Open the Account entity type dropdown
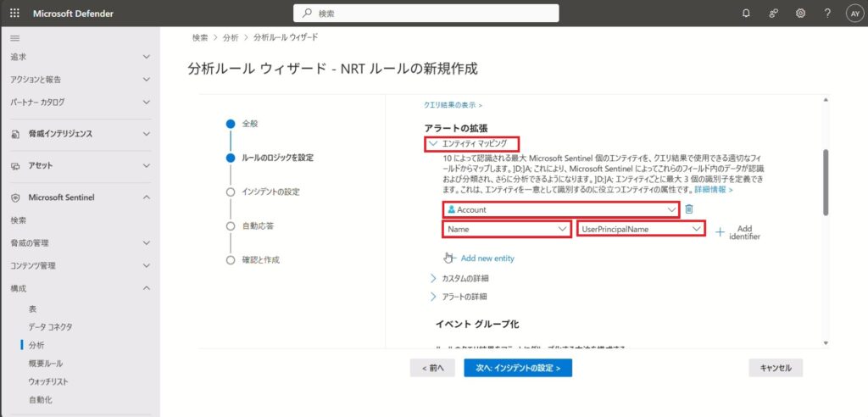The image size is (868, 417). pyautogui.click(x=560, y=209)
